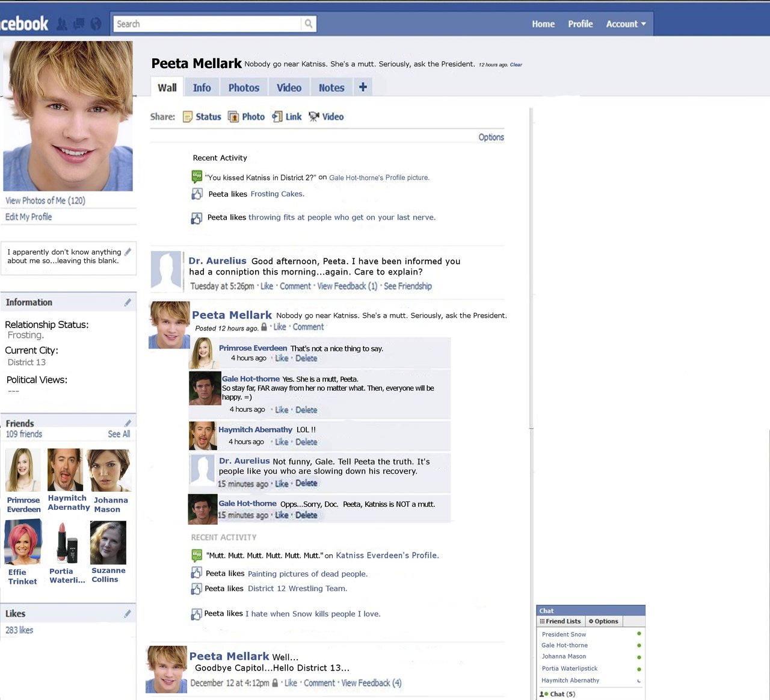This screenshot has width=770, height=700.
Task: Click comment icon beside Gale's profile picture activity
Action: click(x=197, y=177)
